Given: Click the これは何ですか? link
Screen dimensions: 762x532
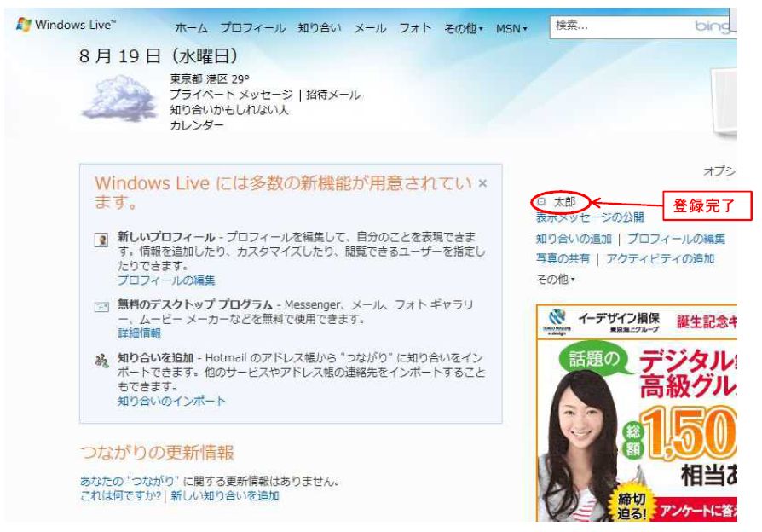Looking at the screenshot, I should point(120,496).
